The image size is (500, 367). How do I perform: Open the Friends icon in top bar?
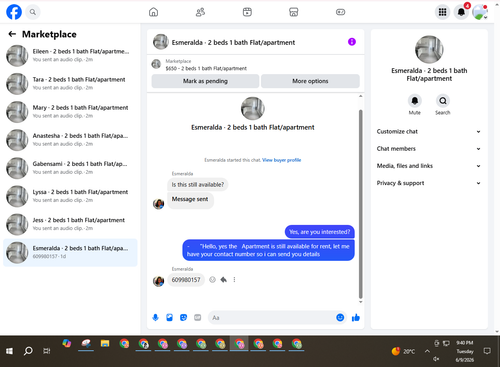[200, 12]
